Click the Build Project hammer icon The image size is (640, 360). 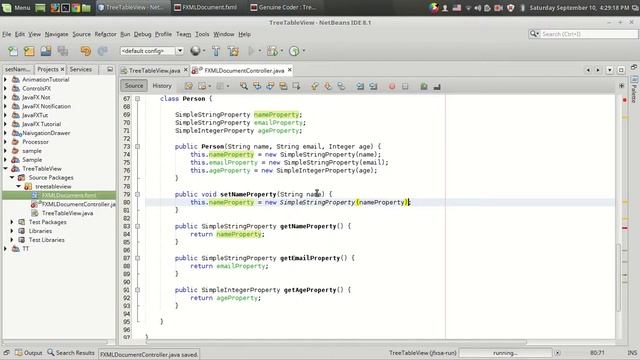point(216,51)
